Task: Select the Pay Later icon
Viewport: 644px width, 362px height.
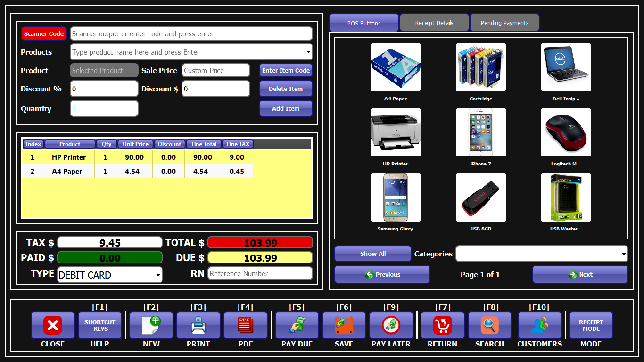Action: (391, 325)
